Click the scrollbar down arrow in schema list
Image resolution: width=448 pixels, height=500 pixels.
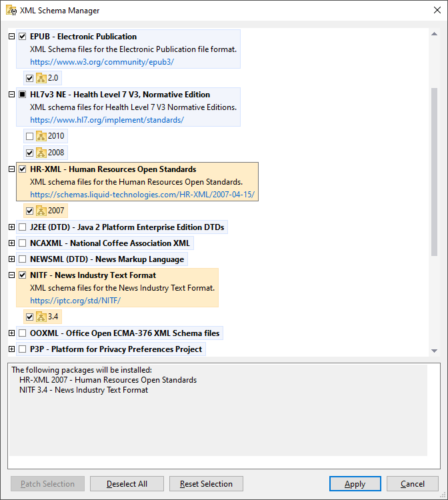point(434,351)
